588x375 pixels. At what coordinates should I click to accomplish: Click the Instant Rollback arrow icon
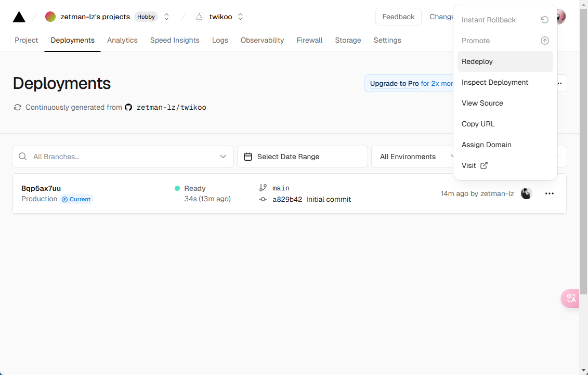544,20
